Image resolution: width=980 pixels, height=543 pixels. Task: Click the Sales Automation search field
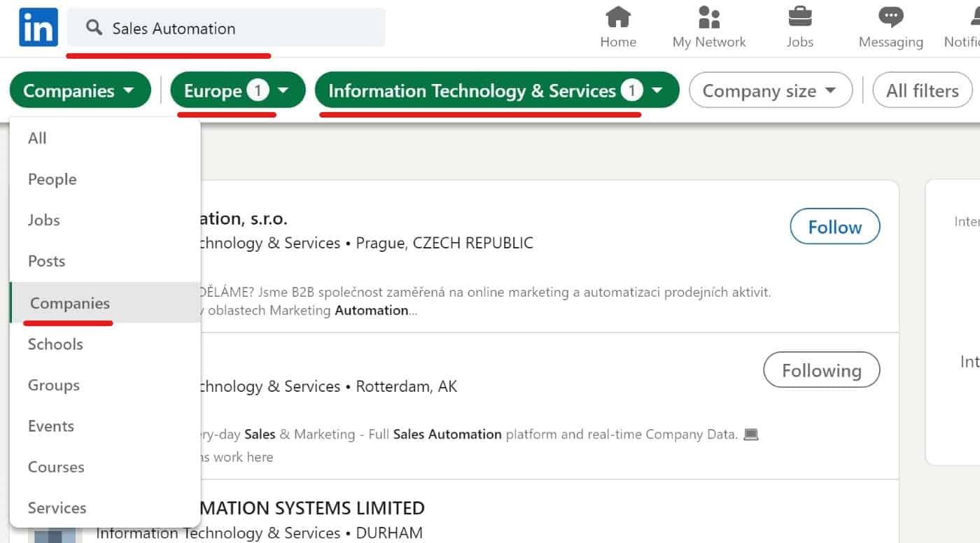click(x=238, y=28)
